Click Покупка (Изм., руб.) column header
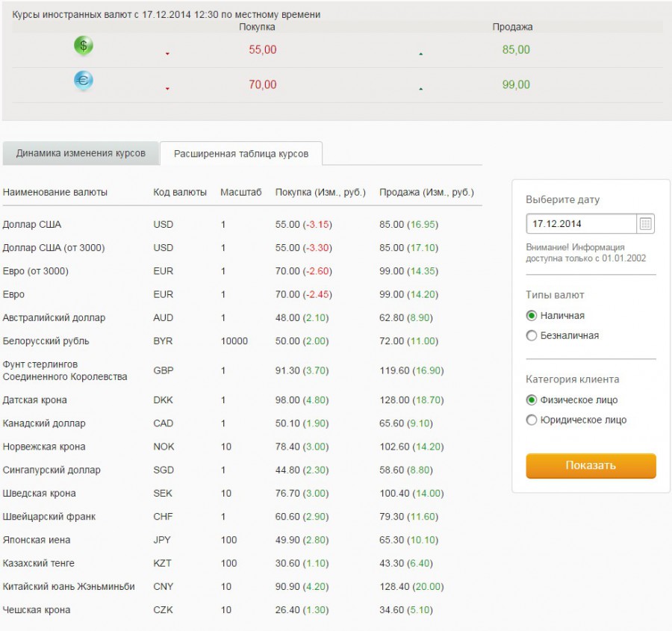This screenshot has width=672, height=631. [320, 192]
